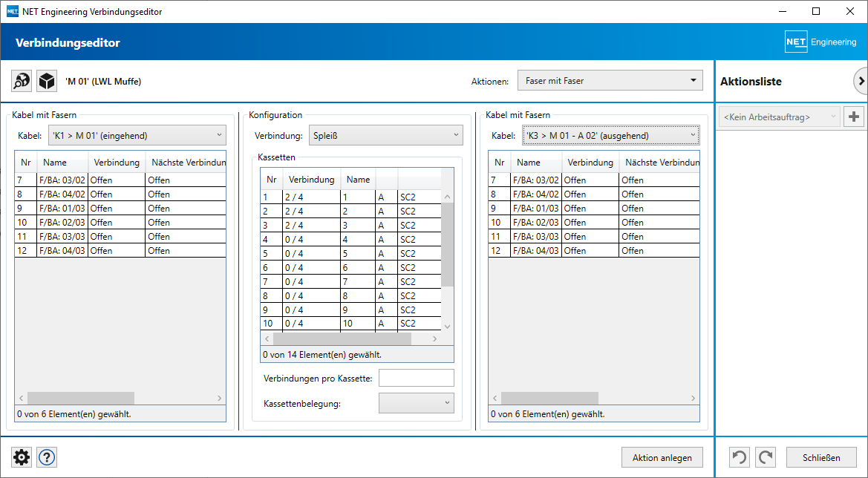Select Kassette row number 4
The image size is (868, 478).
(351, 240)
